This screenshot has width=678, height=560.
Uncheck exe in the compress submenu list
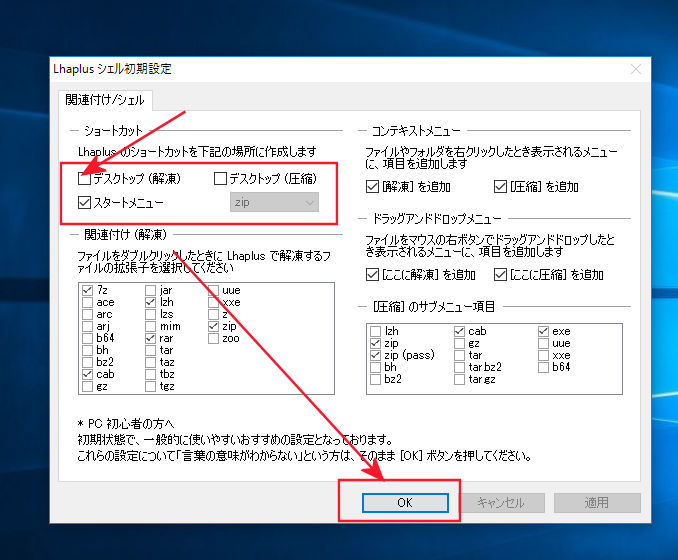(544, 331)
